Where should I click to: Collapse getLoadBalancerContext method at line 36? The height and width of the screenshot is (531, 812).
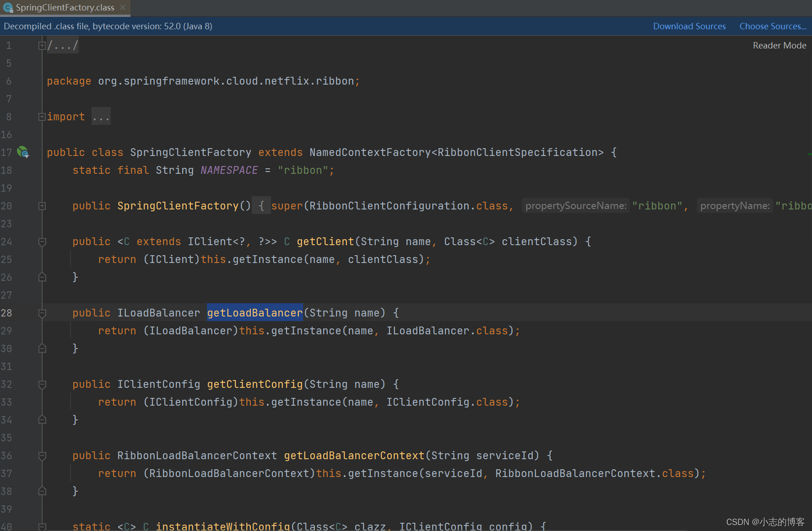[x=42, y=456]
